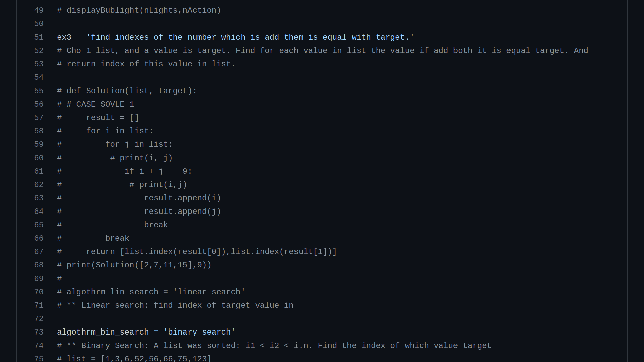
Task: Click line number 68
Action: (x=39, y=265)
